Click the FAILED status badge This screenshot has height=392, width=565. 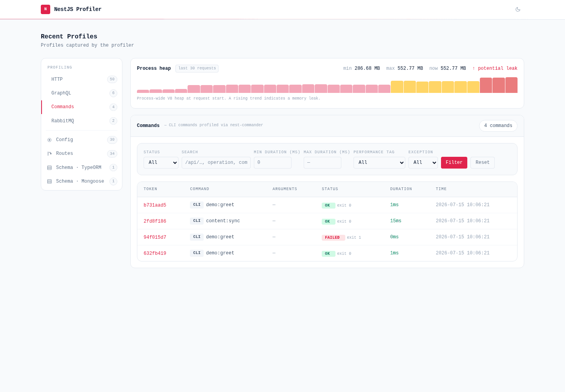pos(333,238)
